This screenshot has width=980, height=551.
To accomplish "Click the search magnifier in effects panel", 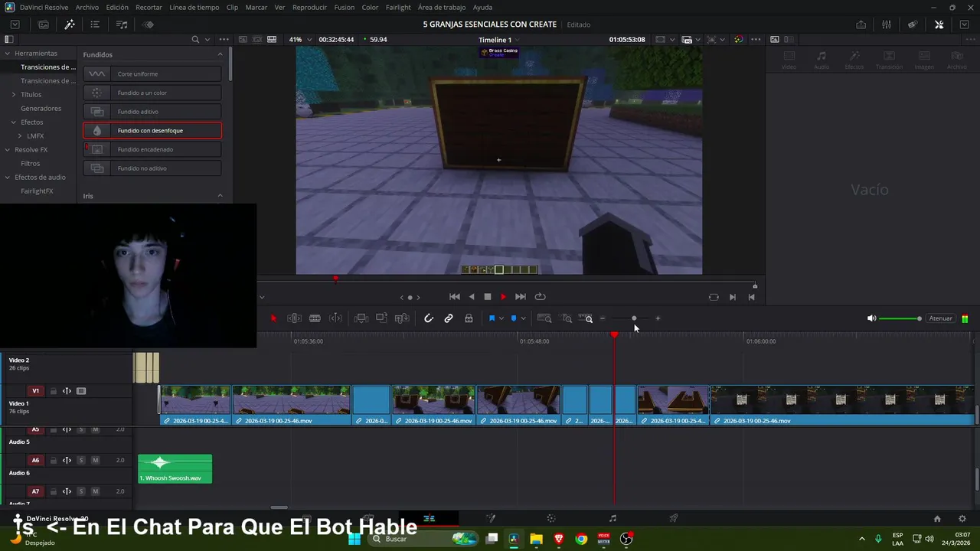I will coord(195,40).
